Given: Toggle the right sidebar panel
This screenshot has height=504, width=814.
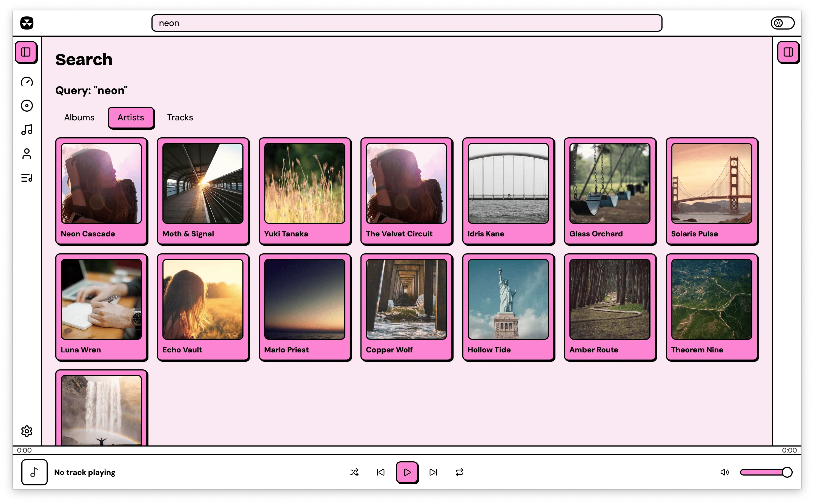Looking at the screenshot, I should [x=788, y=52].
